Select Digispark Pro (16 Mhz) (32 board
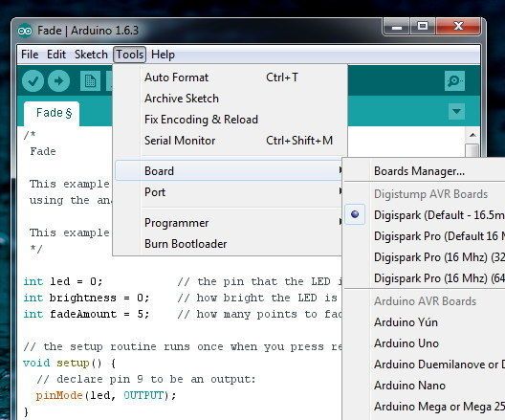This screenshot has height=420, width=505. pos(424,257)
